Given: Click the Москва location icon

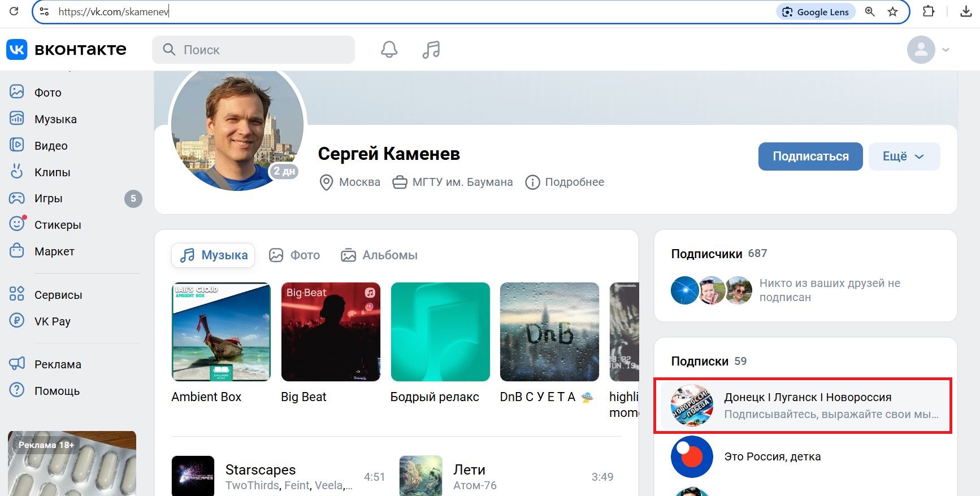Looking at the screenshot, I should point(326,182).
